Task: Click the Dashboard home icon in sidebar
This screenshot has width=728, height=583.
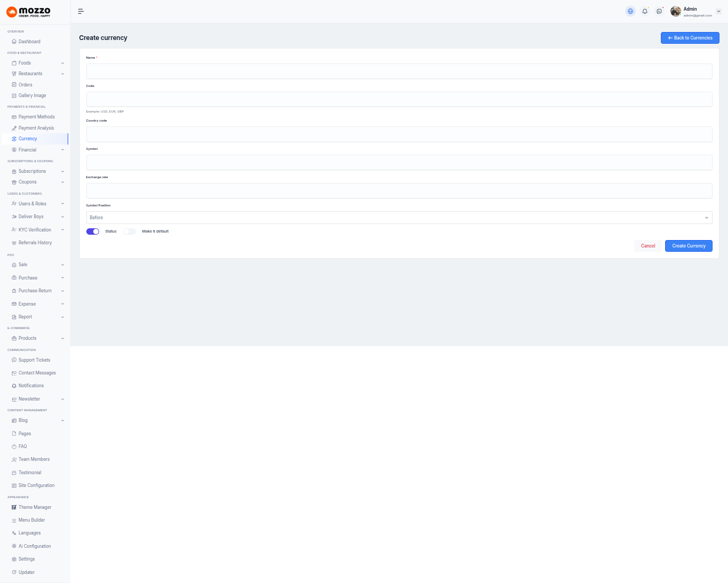Action: [x=14, y=42]
